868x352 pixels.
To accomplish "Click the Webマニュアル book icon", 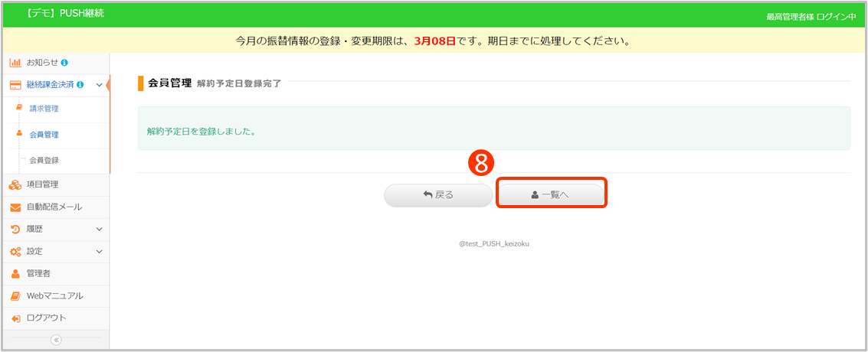I will (15, 296).
